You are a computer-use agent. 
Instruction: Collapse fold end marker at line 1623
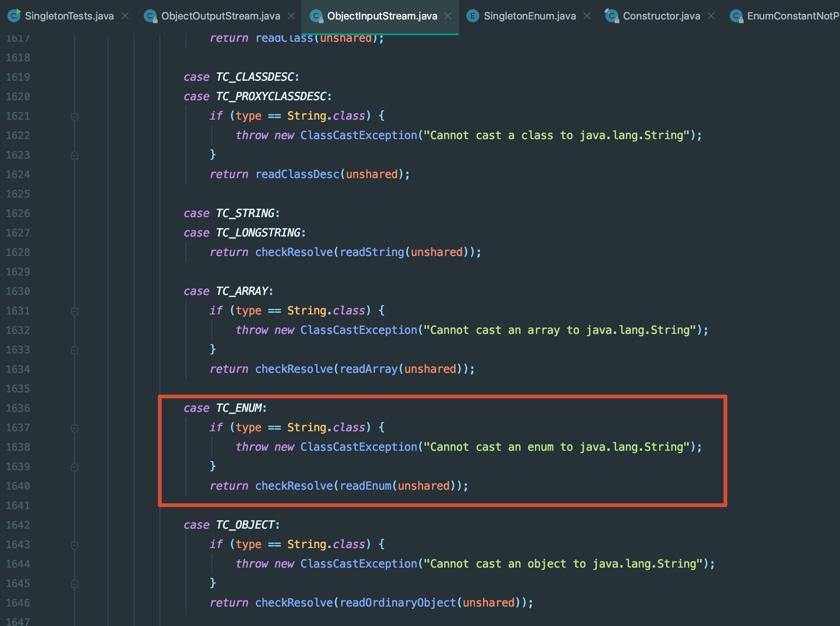pos(75,155)
